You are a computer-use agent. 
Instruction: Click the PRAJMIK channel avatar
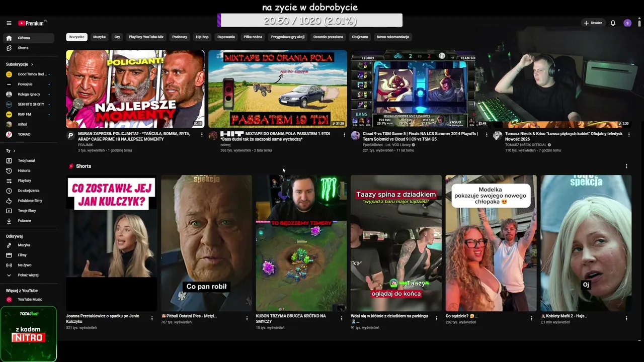click(x=70, y=136)
